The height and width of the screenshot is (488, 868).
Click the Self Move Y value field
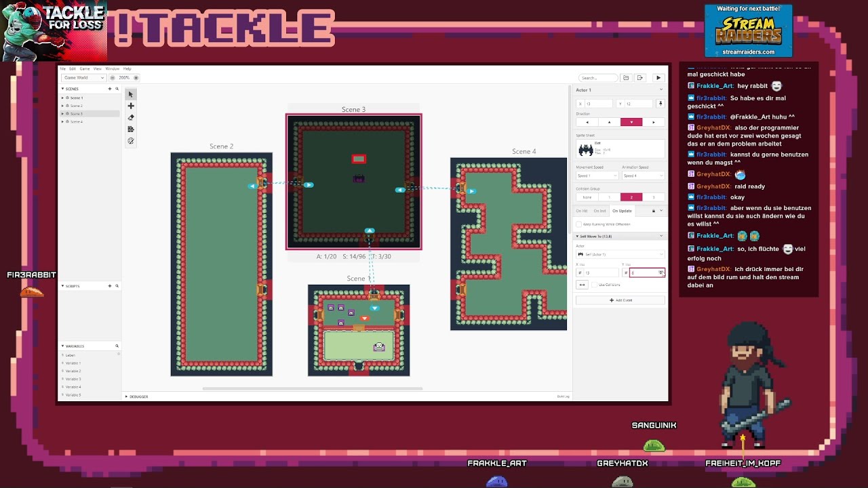[647, 272]
